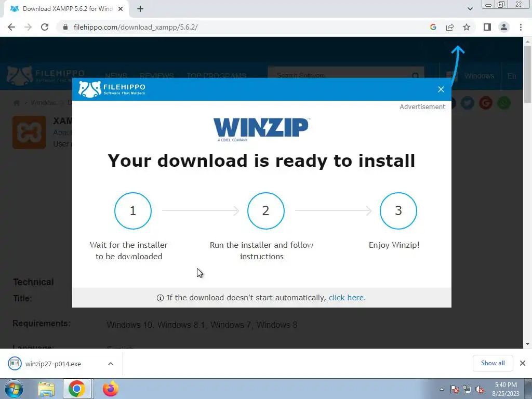Click the forward navigation arrow
The height and width of the screenshot is (399, 532).
[x=28, y=27]
